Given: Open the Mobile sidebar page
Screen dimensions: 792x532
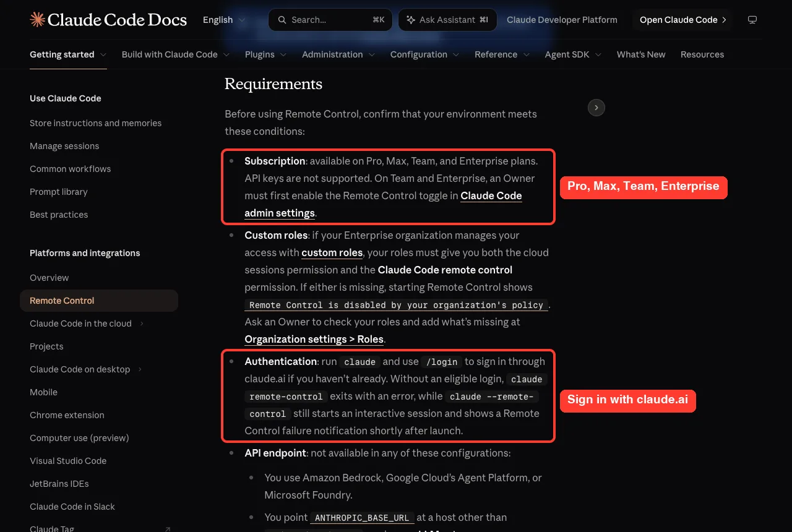Looking at the screenshot, I should (43, 392).
